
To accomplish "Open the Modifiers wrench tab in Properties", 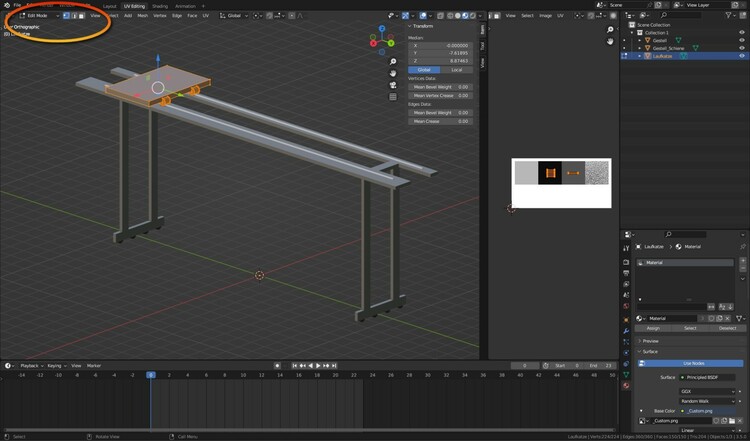I will tap(626, 329).
